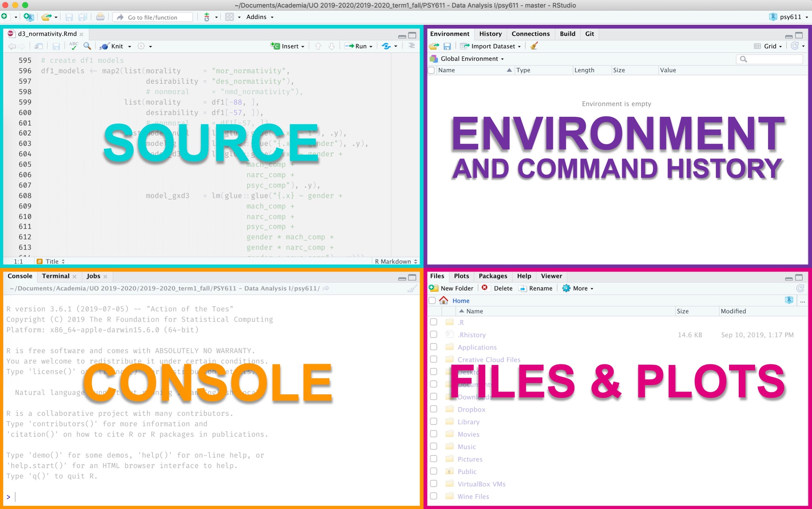
Task: Open the Import Dataset dropdown
Action: pyautogui.click(x=491, y=47)
